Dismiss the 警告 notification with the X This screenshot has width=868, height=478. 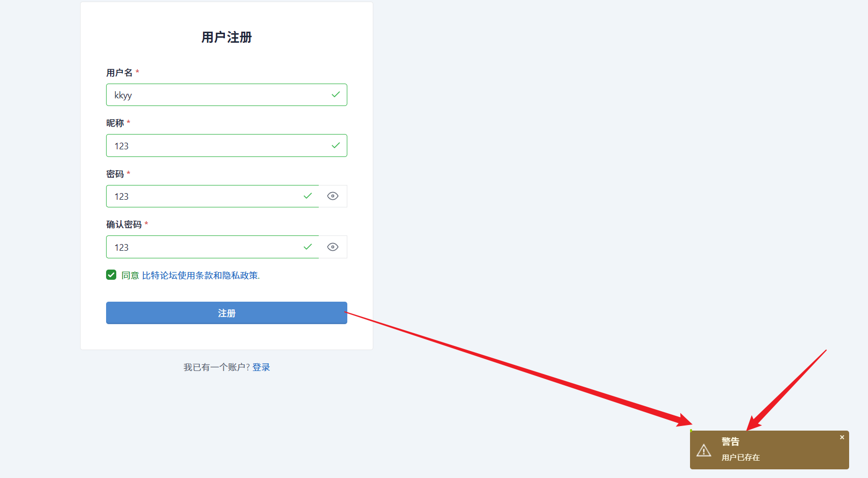tap(842, 437)
